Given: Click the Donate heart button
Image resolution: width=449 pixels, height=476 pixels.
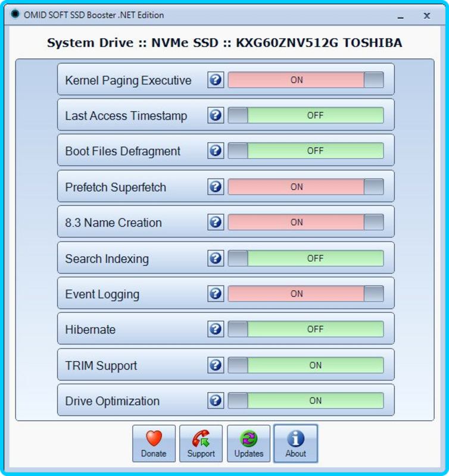Looking at the screenshot, I should coord(154,443).
